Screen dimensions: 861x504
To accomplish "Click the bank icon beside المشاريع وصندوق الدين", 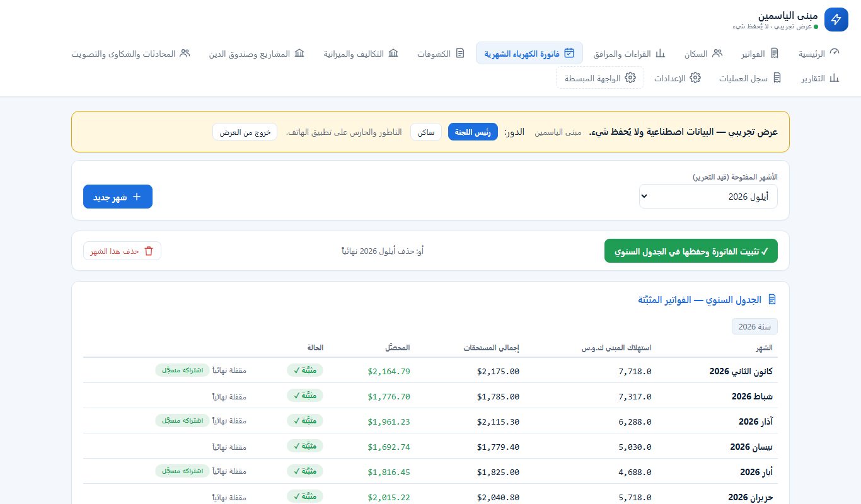I will [299, 53].
